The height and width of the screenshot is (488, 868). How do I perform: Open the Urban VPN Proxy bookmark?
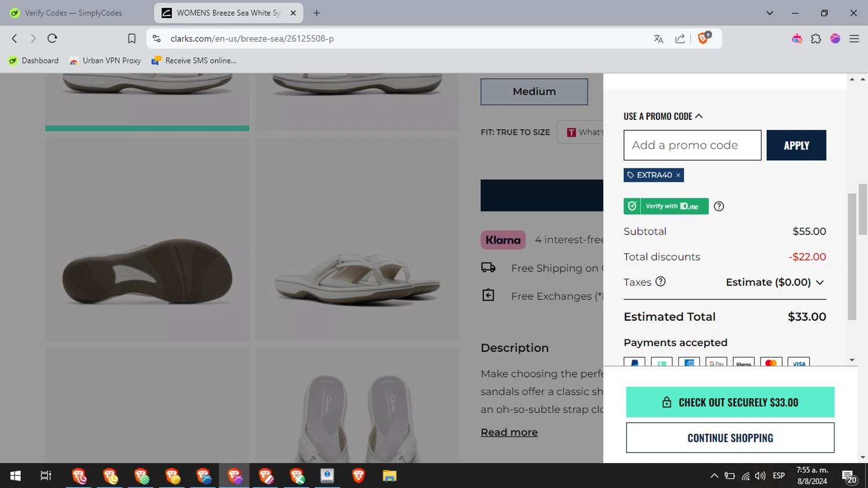(105, 60)
